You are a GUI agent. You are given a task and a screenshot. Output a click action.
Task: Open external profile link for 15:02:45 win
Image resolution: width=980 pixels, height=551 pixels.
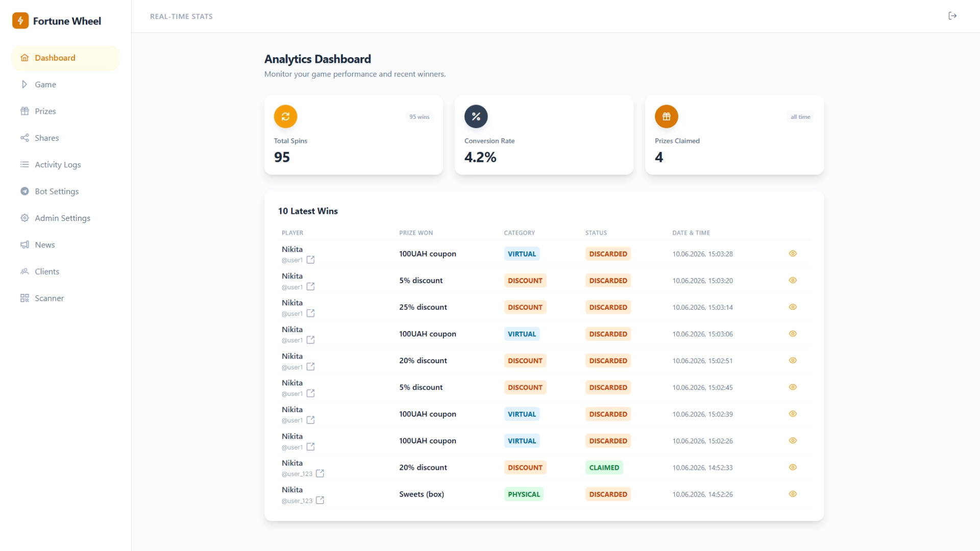310,393
